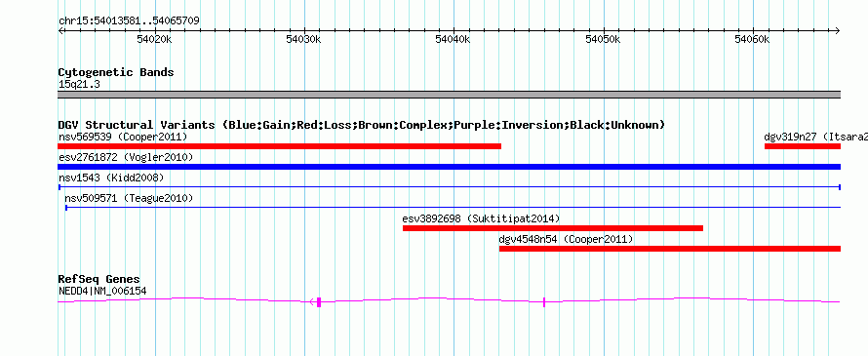Select the esv2761872 (Vogler2010) blue gain bar

pos(449,167)
